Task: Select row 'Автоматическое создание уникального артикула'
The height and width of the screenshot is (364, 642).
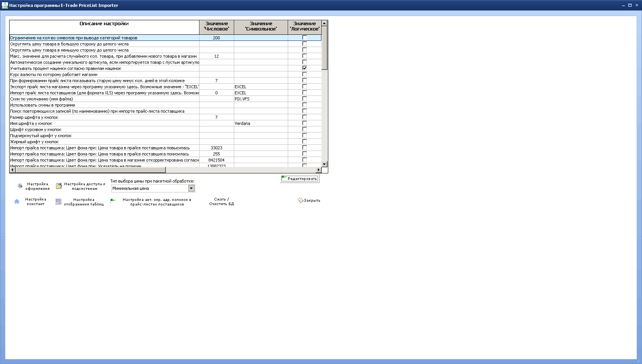Action: [x=165, y=62]
